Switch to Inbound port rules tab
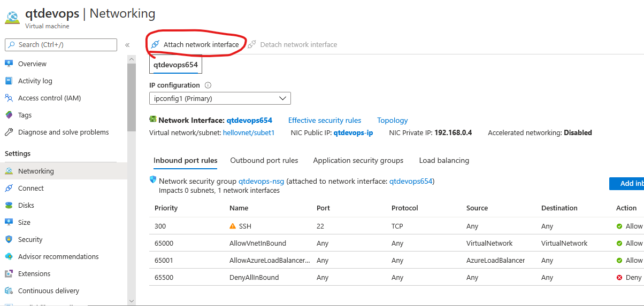This screenshot has height=306, width=644. (x=186, y=160)
